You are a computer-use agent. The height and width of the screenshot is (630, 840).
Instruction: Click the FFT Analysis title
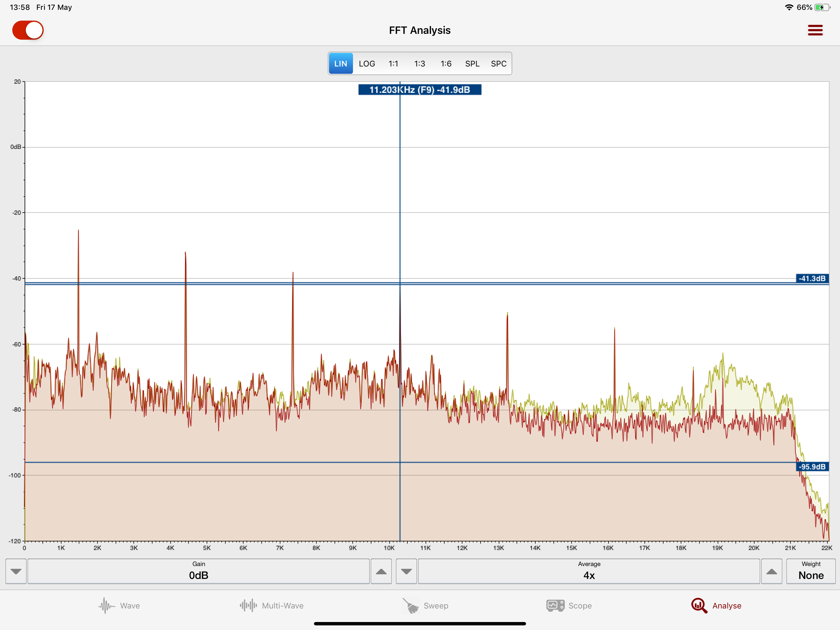pos(420,30)
